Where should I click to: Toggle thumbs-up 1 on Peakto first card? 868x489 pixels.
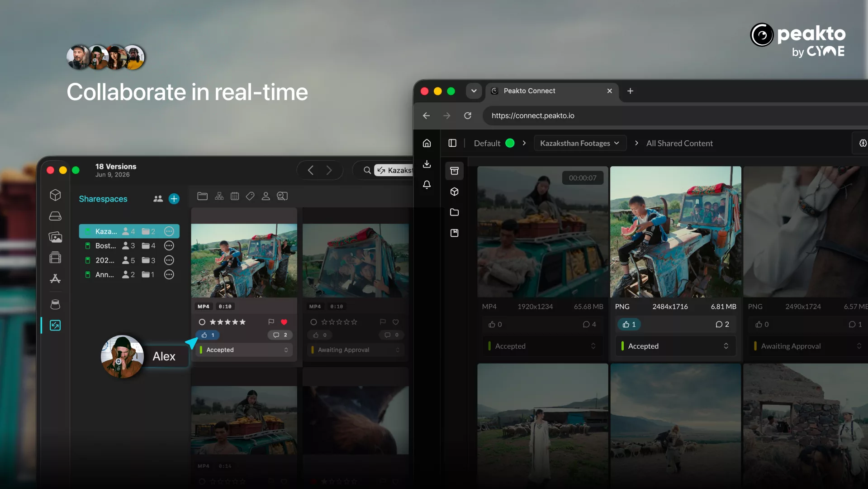(x=208, y=335)
